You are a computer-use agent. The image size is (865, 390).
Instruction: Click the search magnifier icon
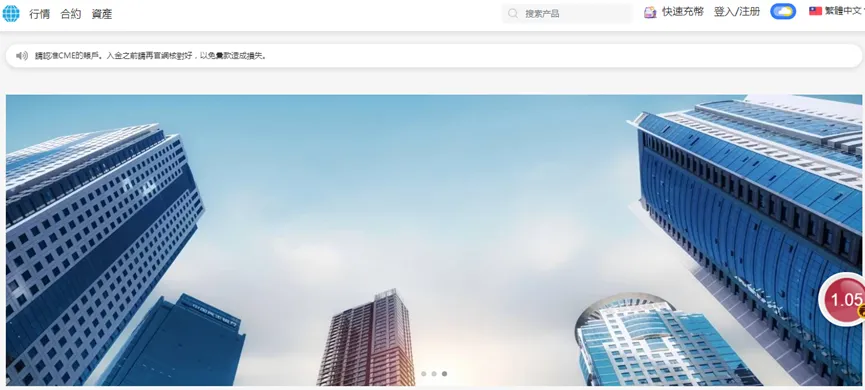pos(513,13)
